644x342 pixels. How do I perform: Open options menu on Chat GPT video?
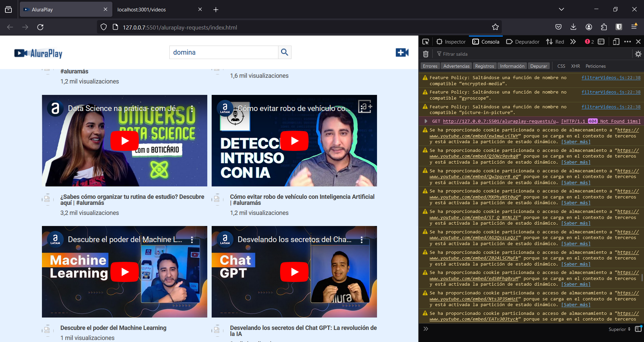click(x=362, y=239)
